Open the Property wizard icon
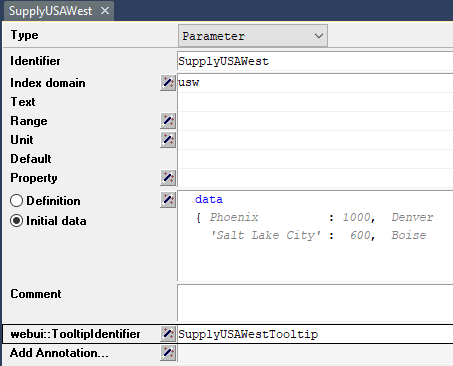 [168, 178]
